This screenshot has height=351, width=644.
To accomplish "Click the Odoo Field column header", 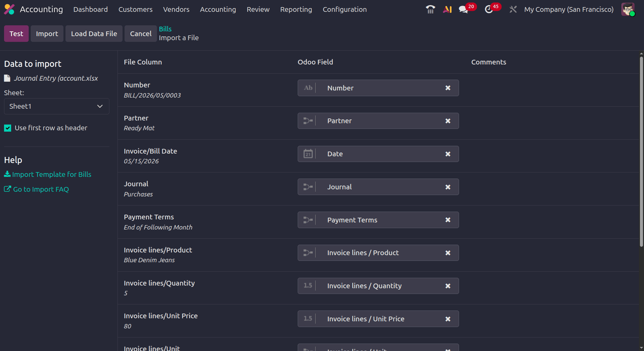I will (315, 62).
